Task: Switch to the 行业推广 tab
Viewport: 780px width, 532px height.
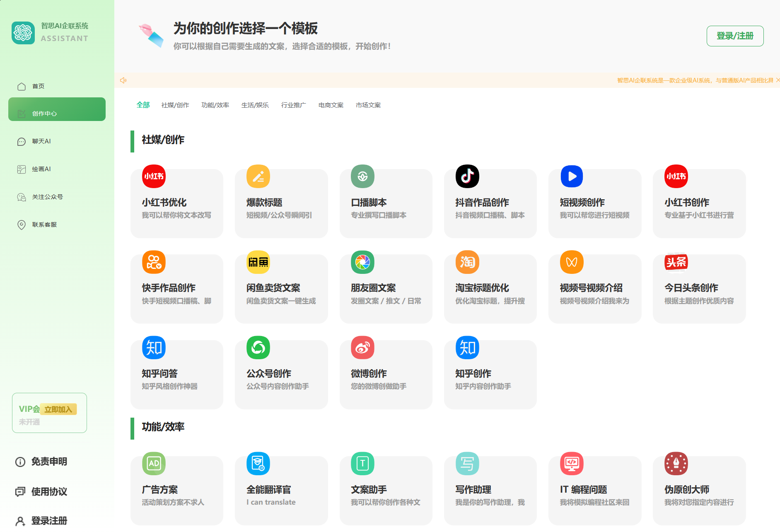Action: pyautogui.click(x=293, y=105)
